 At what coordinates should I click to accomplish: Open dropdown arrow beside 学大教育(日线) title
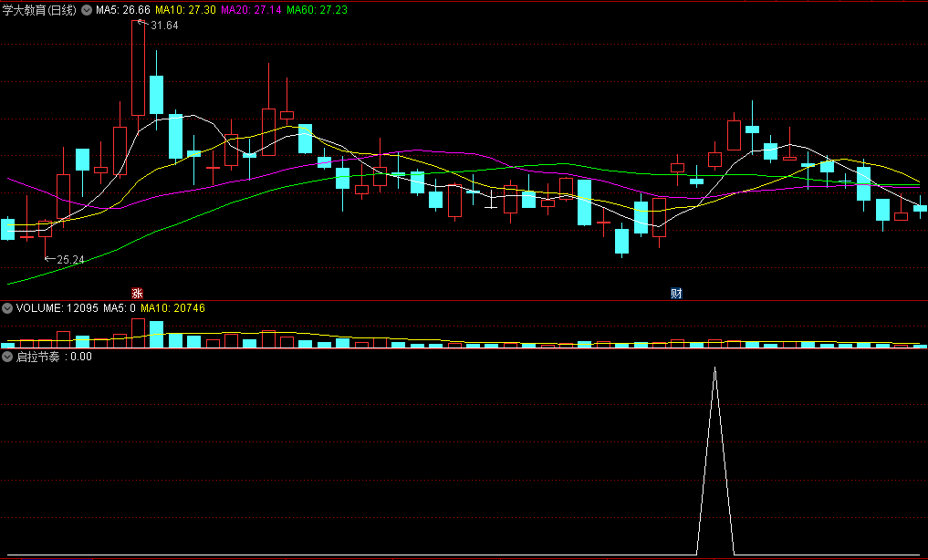pos(87,10)
